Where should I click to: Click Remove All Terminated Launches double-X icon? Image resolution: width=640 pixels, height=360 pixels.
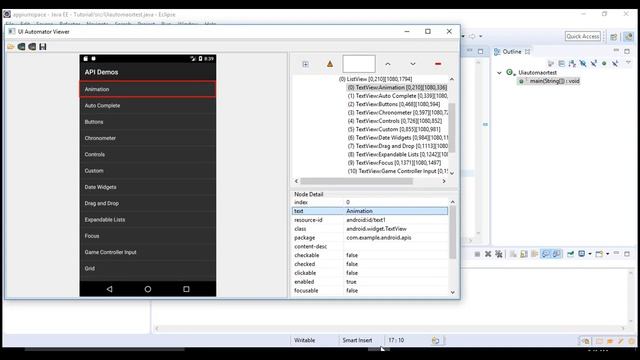tap(499, 254)
